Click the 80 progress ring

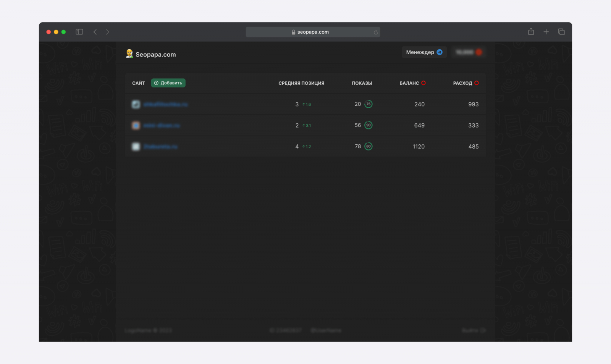(369, 146)
